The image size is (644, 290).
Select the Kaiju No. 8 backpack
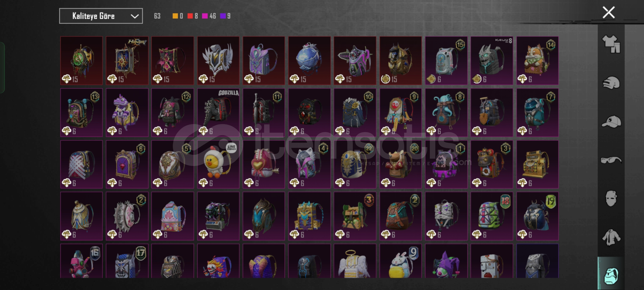(x=492, y=61)
